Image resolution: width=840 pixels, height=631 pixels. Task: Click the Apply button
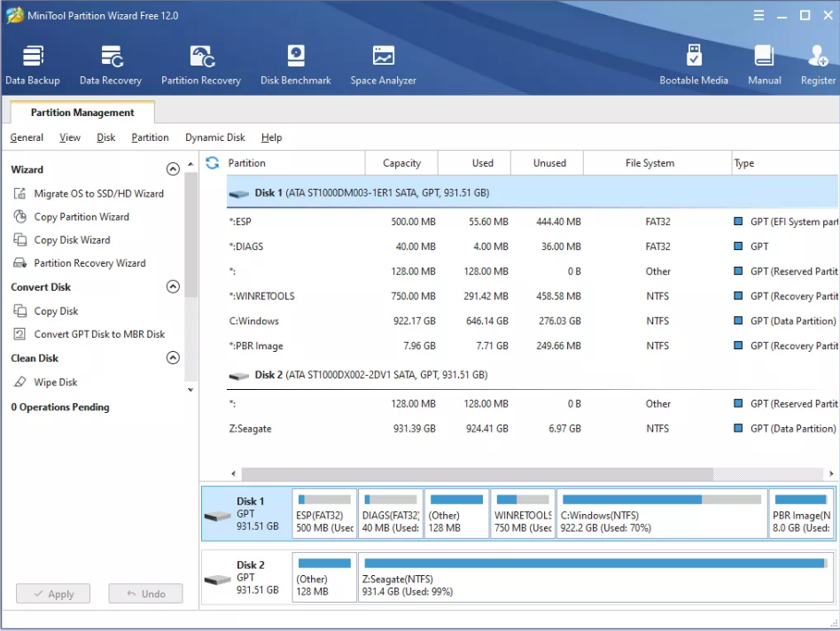53,594
